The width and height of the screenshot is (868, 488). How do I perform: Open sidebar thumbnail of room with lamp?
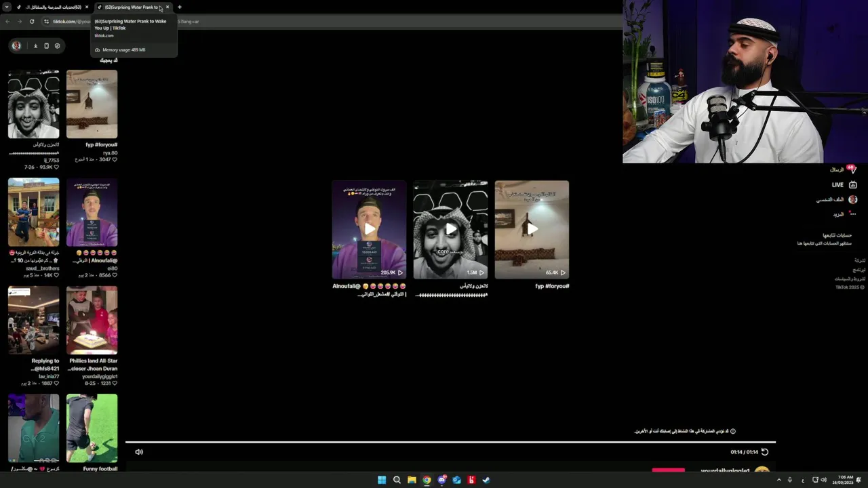tap(92, 104)
